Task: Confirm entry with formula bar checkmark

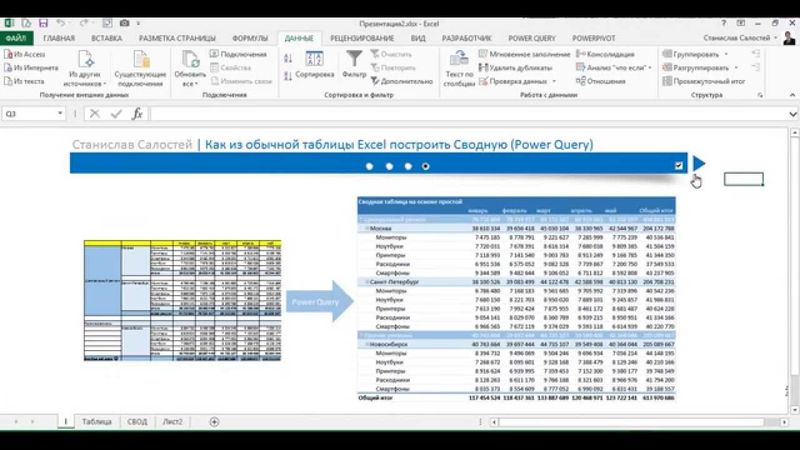Action: click(116, 114)
